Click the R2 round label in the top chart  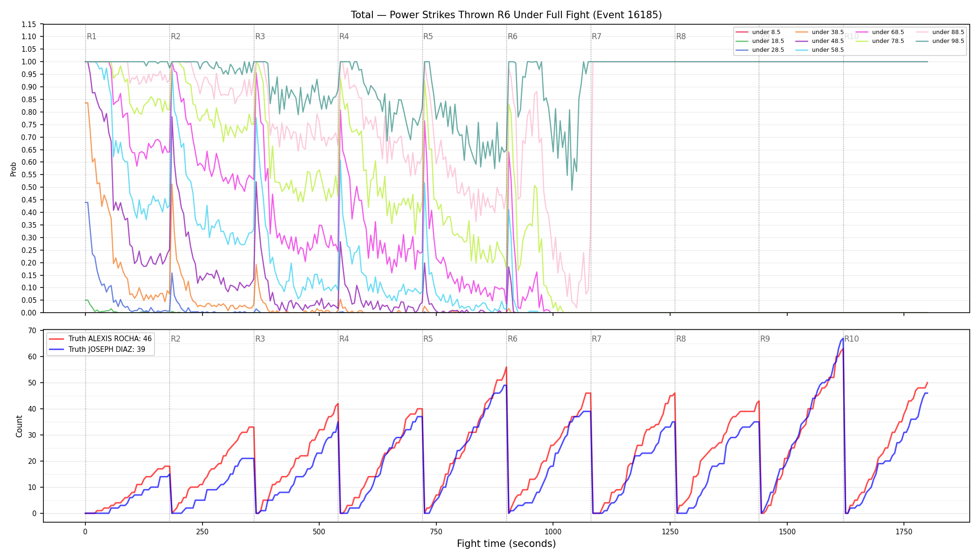point(175,36)
